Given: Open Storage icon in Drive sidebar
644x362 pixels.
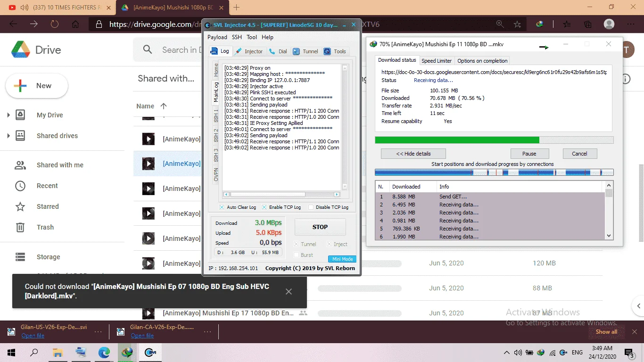Looking at the screenshot, I should tap(20, 257).
